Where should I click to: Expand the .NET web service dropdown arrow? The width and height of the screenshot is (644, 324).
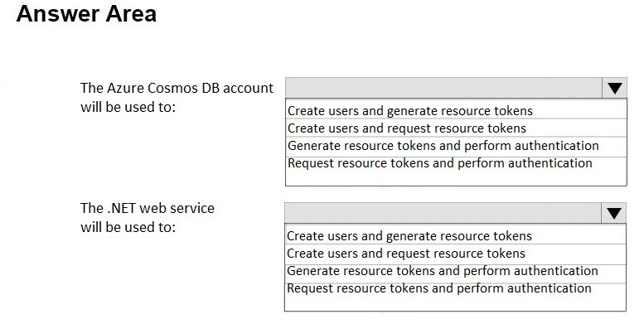pyautogui.click(x=613, y=213)
